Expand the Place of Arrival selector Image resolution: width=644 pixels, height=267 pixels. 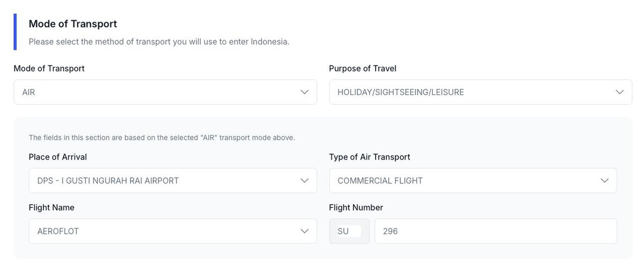pyautogui.click(x=161, y=181)
